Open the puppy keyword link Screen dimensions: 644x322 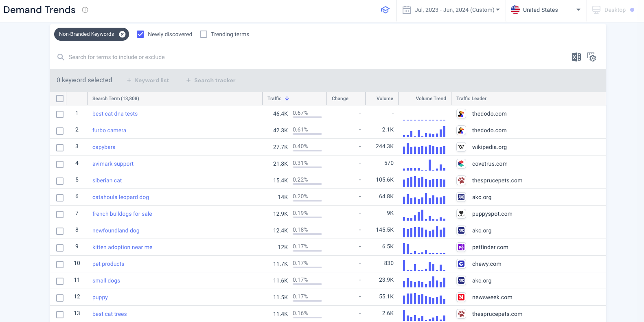pyautogui.click(x=100, y=297)
